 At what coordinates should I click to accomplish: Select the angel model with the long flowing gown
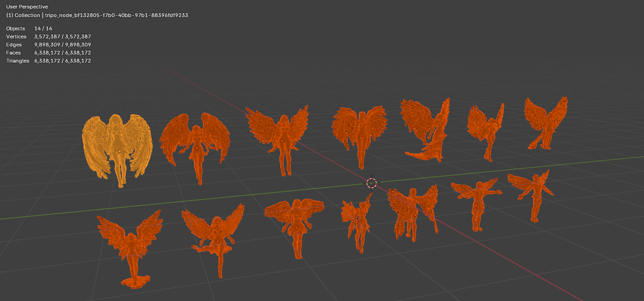coord(425,129)
